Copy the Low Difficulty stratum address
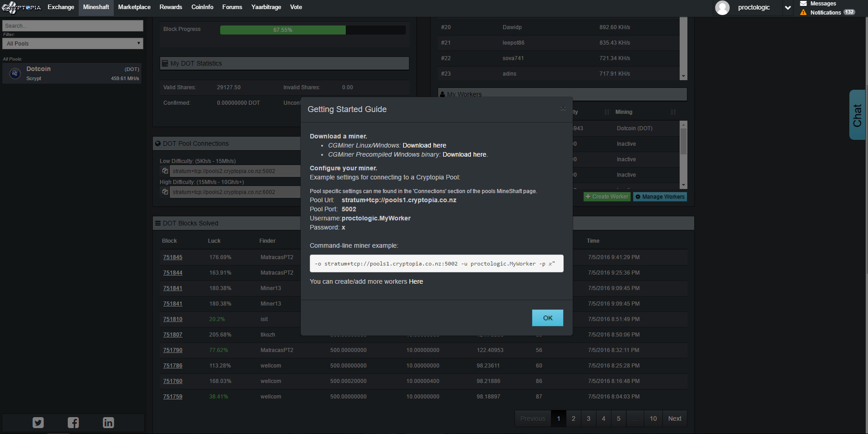 tap(165, 171)
